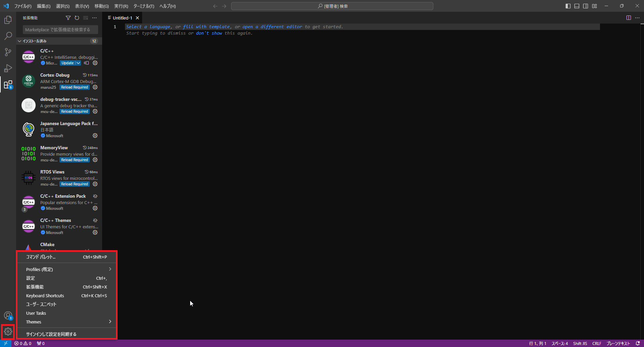This screenshot has width=644, height=347.
Task: Open the 編集(E) menu
Action: 44,6
